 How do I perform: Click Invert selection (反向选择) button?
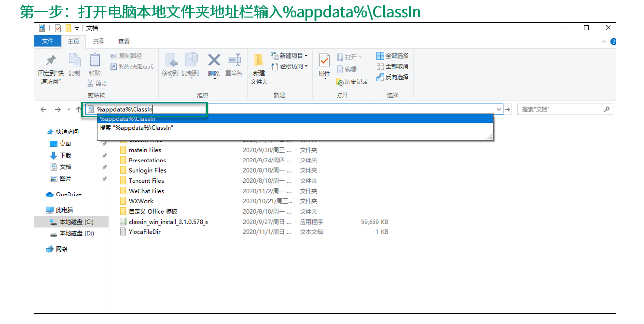coord(393,77)
